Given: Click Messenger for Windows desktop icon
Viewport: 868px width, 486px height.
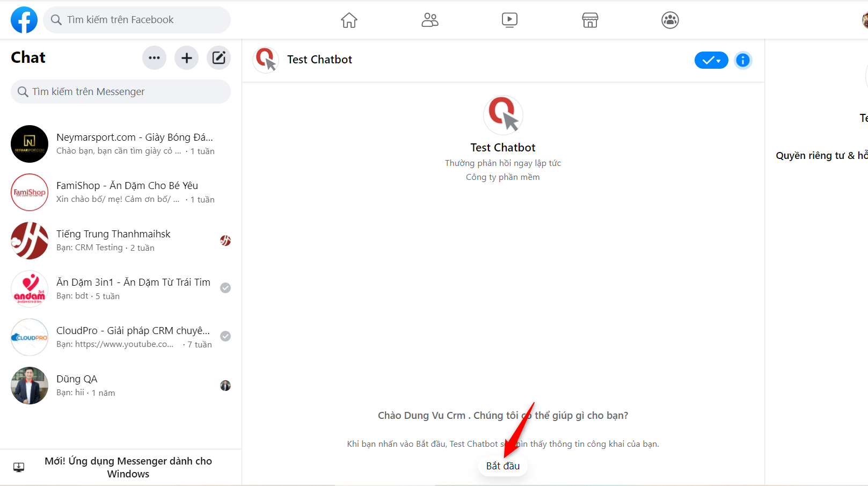Looking at the screenshot, I should (19, 467).
